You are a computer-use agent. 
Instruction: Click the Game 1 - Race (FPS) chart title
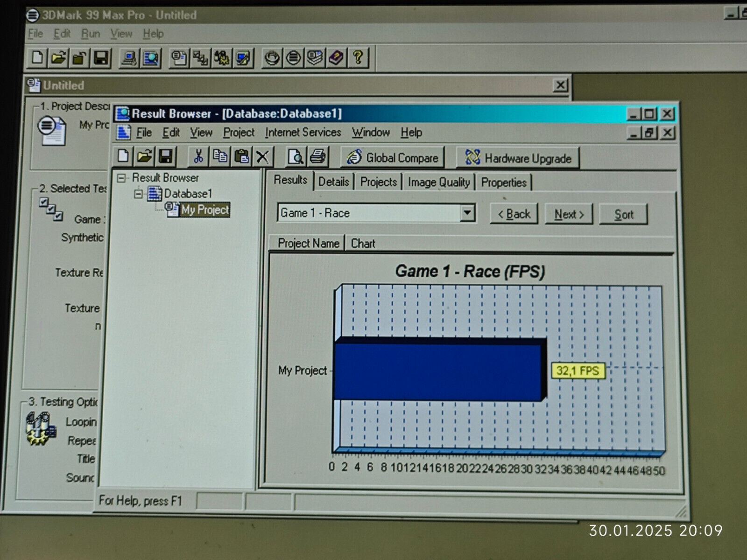click(x=470, y=272)
